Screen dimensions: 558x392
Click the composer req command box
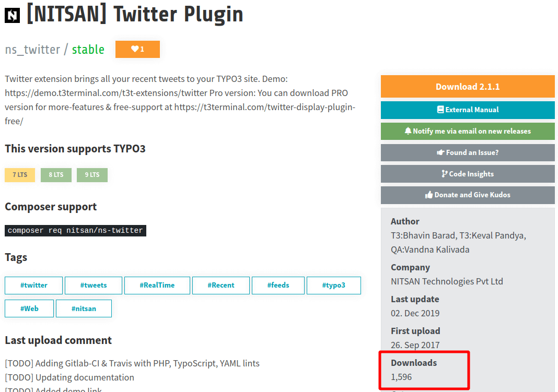75,230
